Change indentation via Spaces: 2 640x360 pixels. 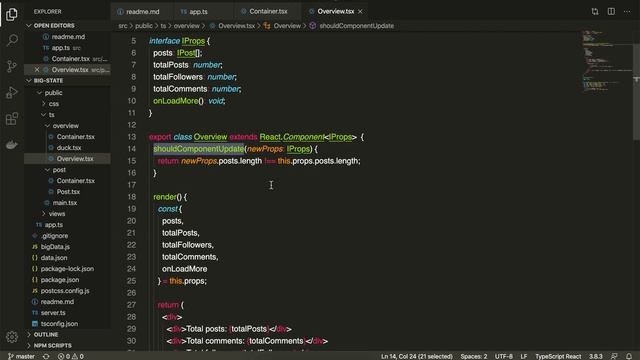pos(473,356)
